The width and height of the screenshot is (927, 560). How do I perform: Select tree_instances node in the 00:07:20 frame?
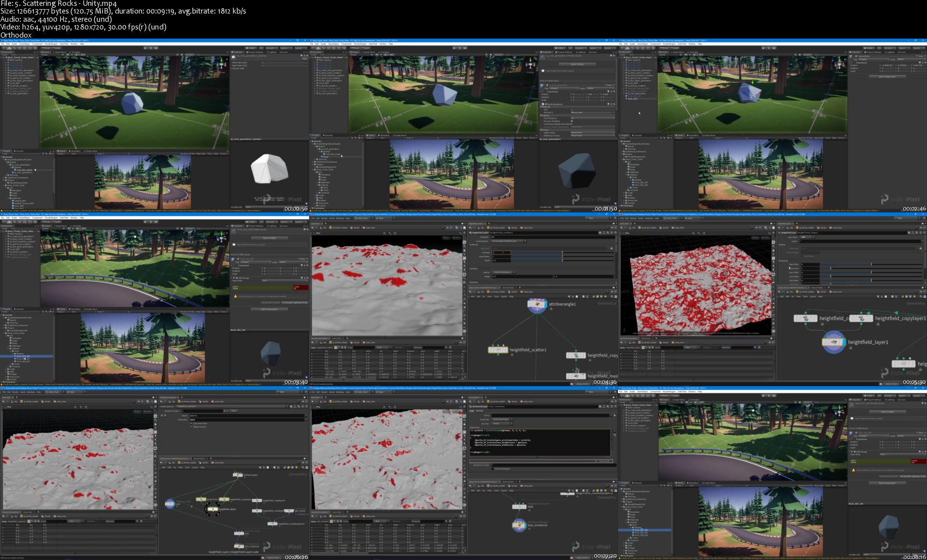[520, 525]
